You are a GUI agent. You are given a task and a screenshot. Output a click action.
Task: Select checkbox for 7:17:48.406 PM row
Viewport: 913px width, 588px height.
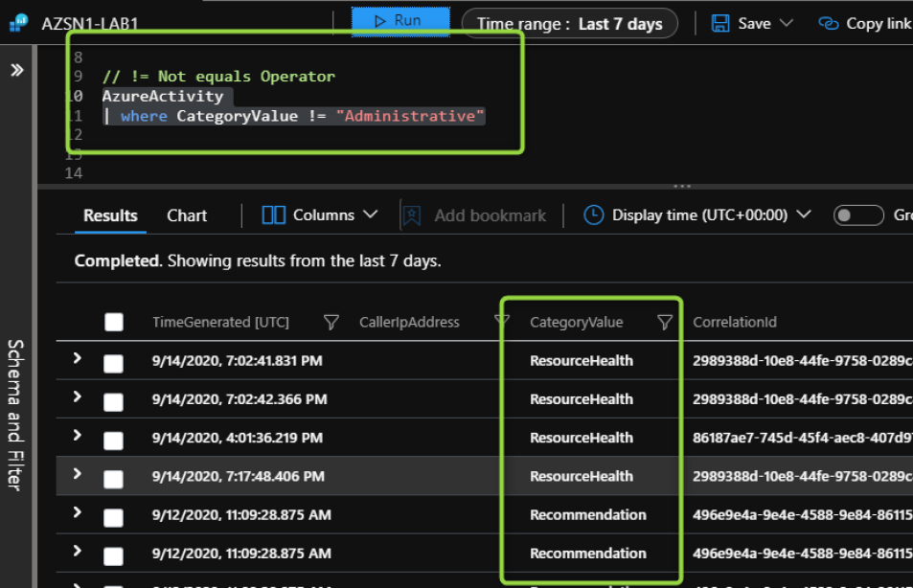[113, 479]
